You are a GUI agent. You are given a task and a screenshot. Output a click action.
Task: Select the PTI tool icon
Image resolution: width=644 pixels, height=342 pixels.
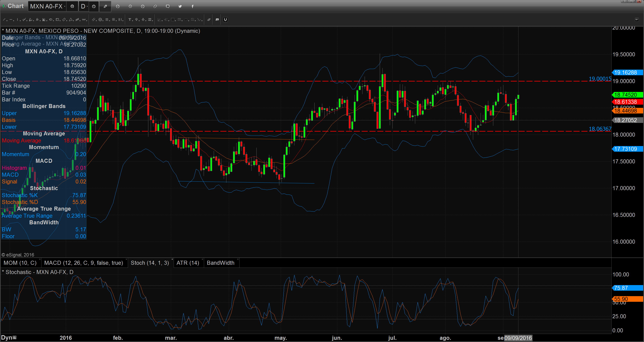[193, 20]
